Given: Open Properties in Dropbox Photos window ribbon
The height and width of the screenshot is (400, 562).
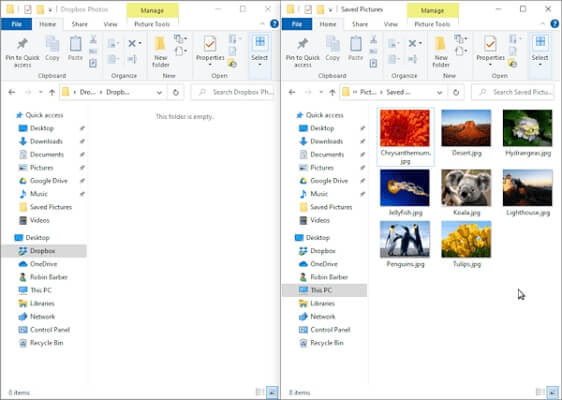Looking at the screenshot, I should click(x=210, y=50).
